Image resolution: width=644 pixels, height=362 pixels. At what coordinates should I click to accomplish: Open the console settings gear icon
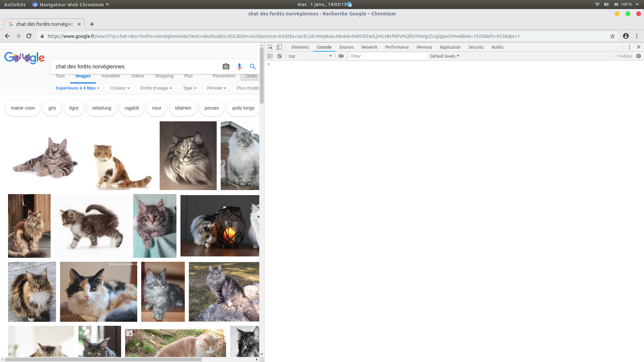tap(639, 56)
